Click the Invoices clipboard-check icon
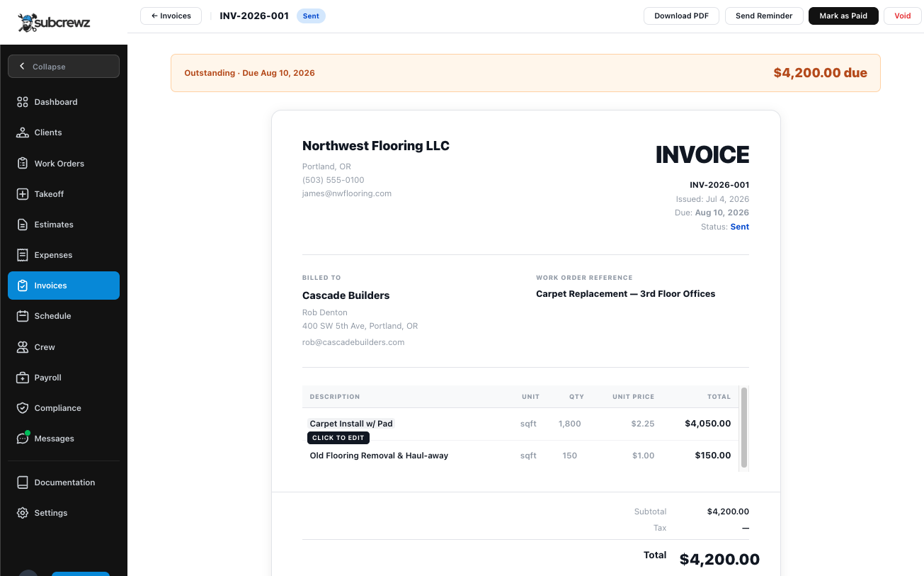Image resolution: width=924 pixels, height=576 pixels. [x=23, y=286]
